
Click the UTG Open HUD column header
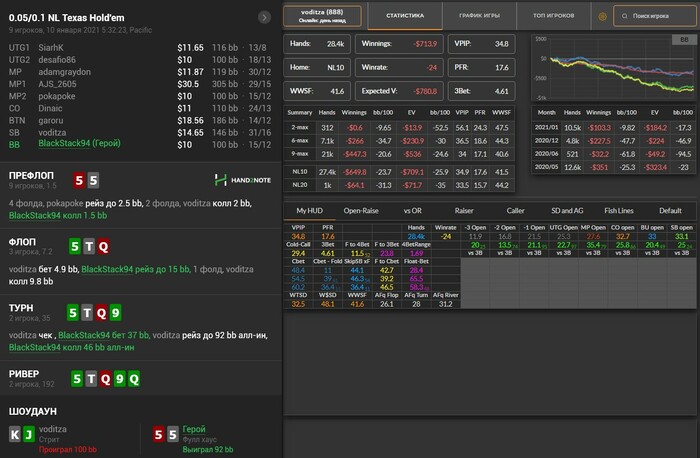[x=563, y=228]
